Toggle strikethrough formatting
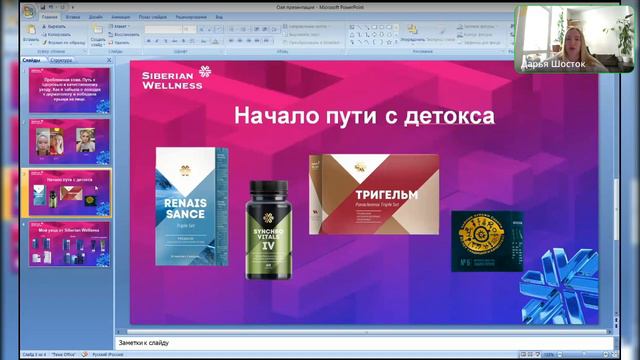Screen dimensions: 640x360 pyautogui.click(x=174, y=41)
